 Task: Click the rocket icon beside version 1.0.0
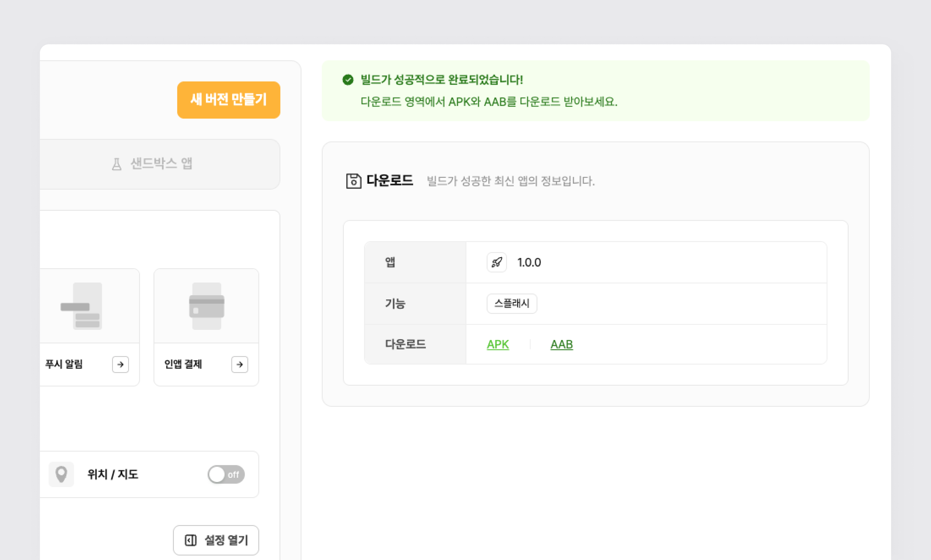497,262
